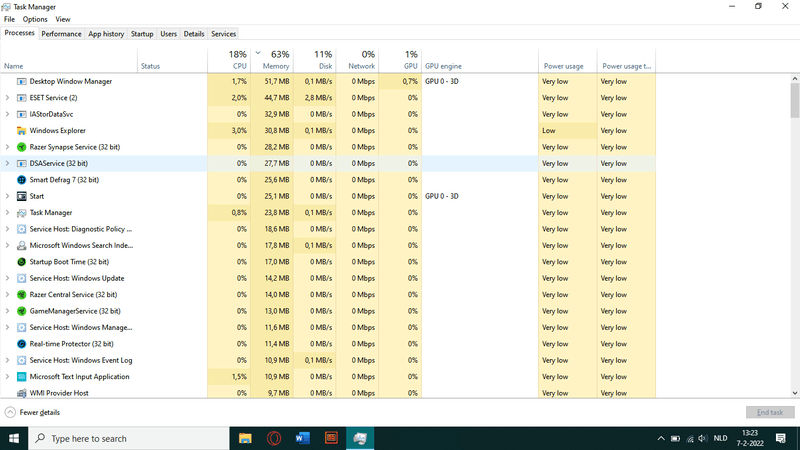This screenshot has height=450, width=800.
Task: Select Service Host: Windows Manage... row
Action: (328, 328)
